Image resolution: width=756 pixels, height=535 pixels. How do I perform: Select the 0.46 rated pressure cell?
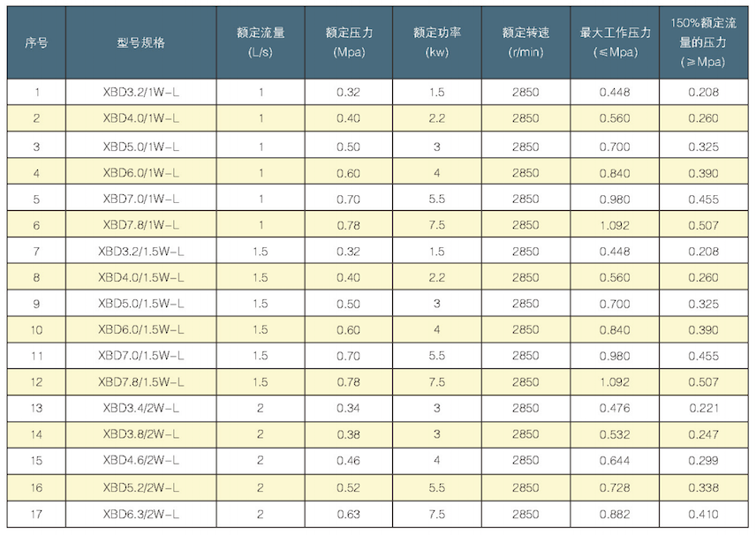pos(349,461)
